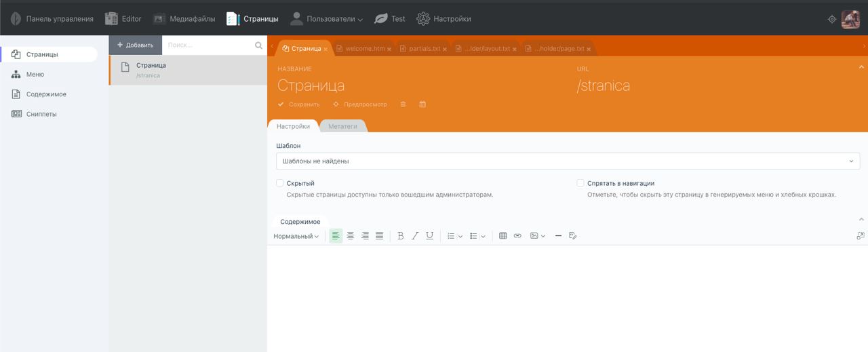Open the user avatar in top right

point(850,19)
